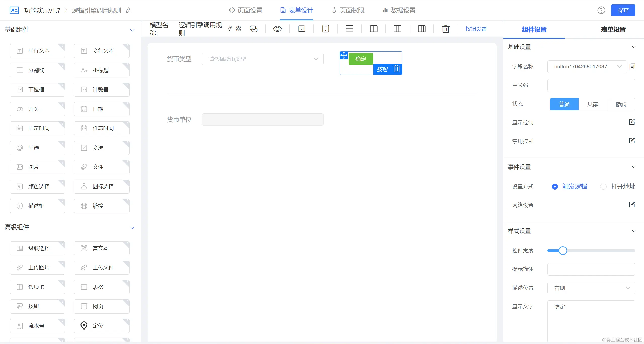644x344 pixels.
Task: Collapse the 基础组件 section
Action: click(x=132, y=30)
